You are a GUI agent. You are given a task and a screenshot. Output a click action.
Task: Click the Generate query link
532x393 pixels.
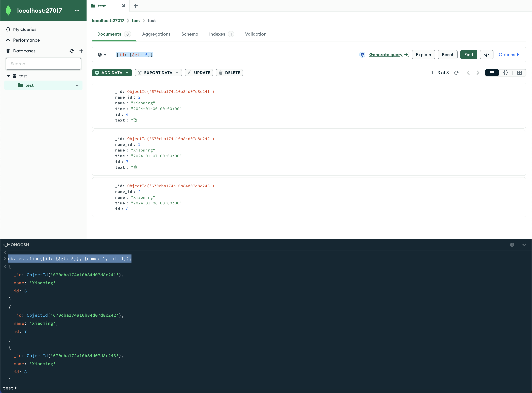pyautogui.click(x=385, y=55)
